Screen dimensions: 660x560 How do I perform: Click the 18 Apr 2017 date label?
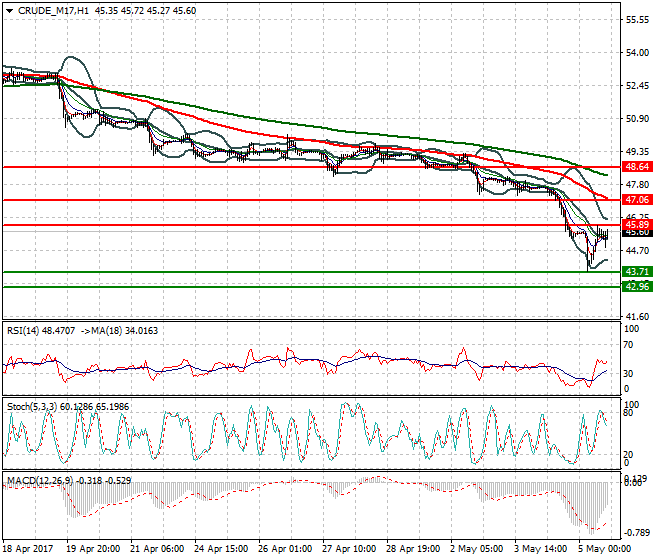coord(28,549)
